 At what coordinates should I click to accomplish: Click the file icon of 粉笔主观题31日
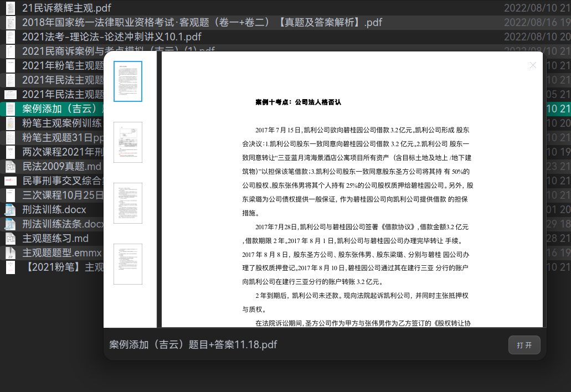tap(11, 137)
